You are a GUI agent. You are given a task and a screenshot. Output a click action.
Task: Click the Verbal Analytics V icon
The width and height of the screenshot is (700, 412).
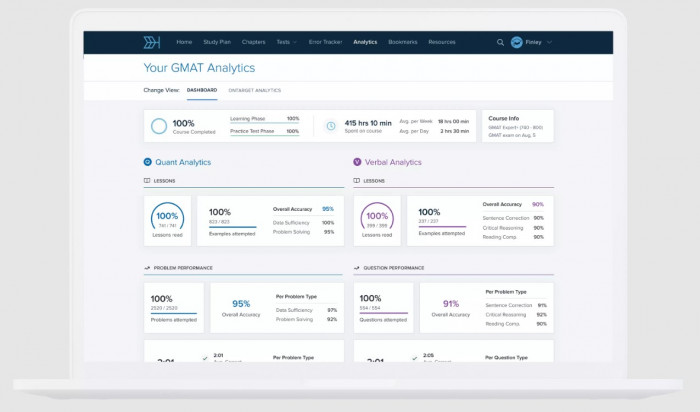point(357,162)
